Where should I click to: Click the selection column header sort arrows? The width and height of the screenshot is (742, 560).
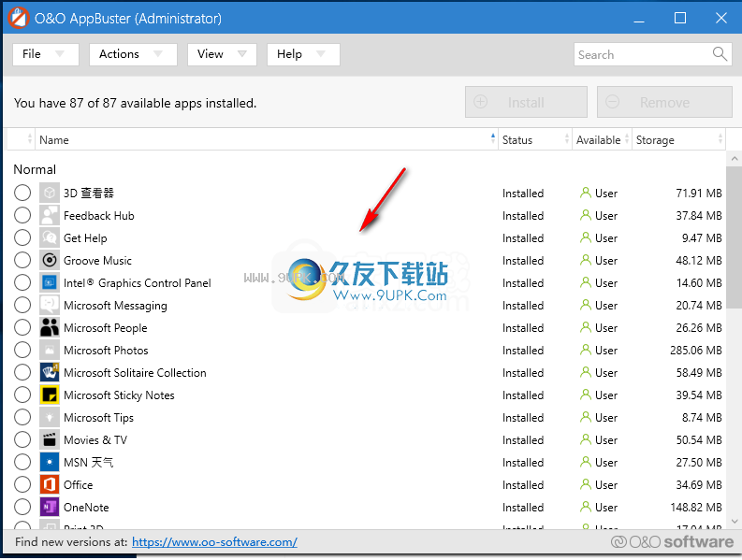pos(30,139)
